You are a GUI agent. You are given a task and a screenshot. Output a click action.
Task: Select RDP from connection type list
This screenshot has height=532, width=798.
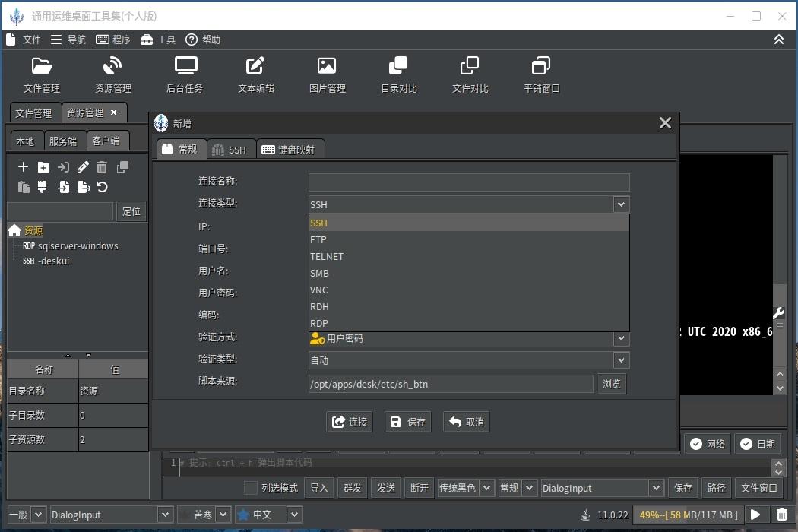[469, 323]
